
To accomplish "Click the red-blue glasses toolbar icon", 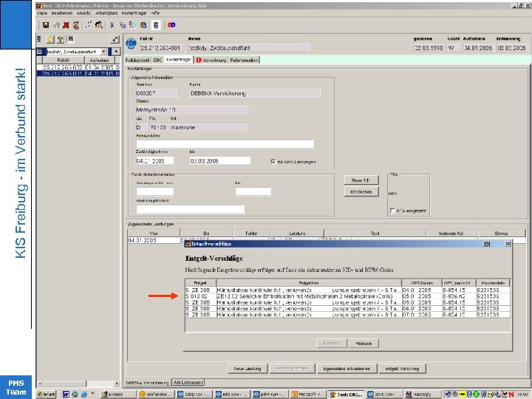I will [x=171, y=25].
